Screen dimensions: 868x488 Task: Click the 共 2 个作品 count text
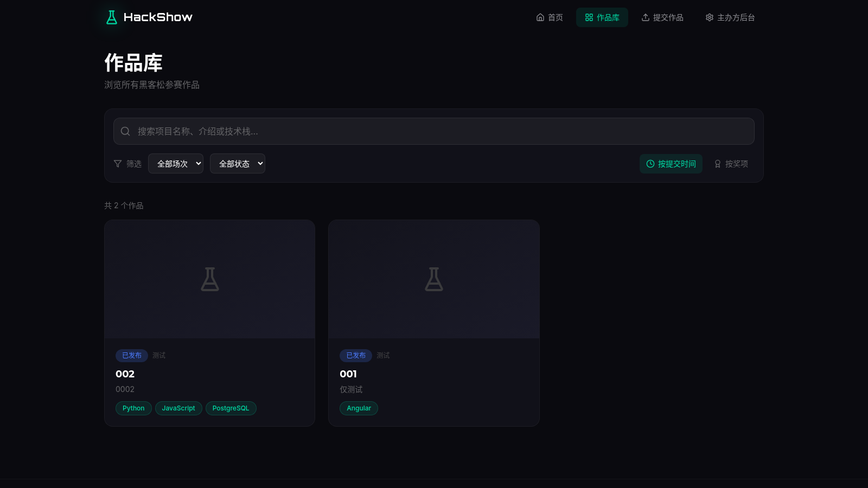tap(124, 206)
